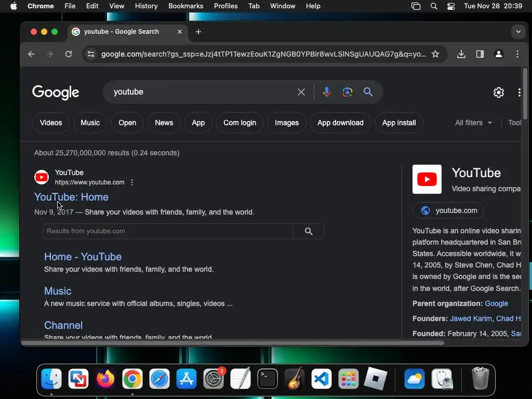Open Safari from the dock
The height and width of the screenshot is (399, 532).
[159, 379]
